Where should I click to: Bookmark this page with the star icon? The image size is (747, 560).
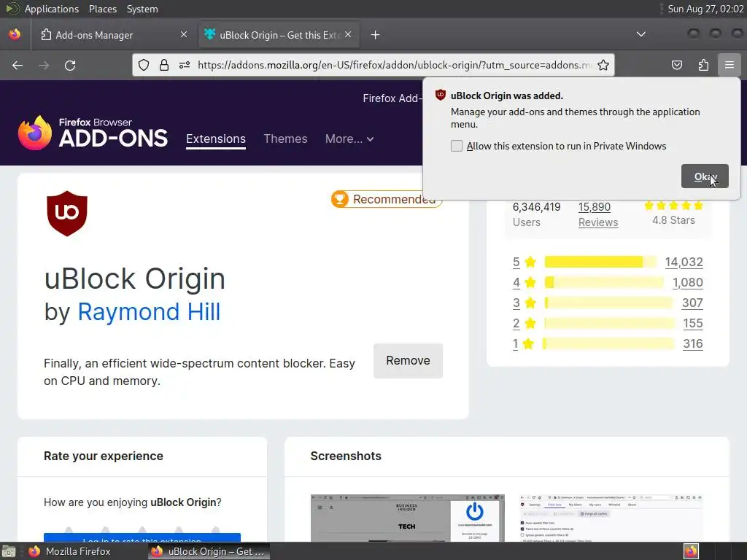pos(603,65)
